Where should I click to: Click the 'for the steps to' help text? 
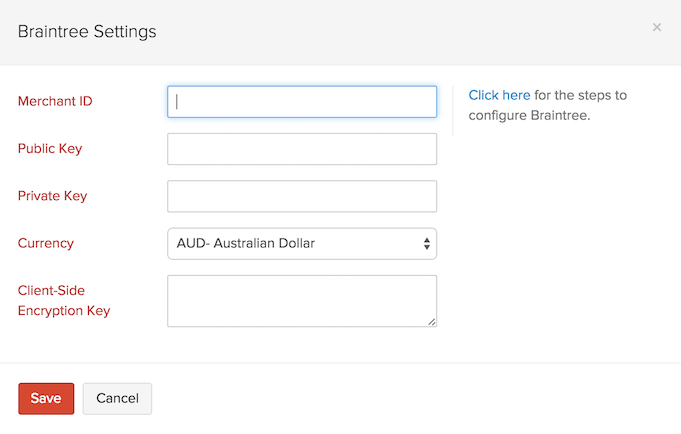pos(581,95)
